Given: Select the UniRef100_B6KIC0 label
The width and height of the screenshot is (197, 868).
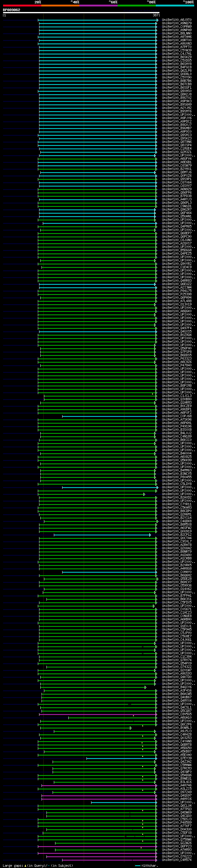Looking at the screenshot, I should pos(177,440).
